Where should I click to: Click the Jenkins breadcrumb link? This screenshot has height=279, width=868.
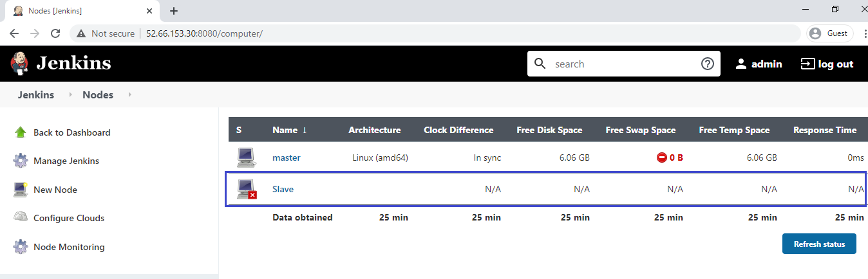pos(36,94)
